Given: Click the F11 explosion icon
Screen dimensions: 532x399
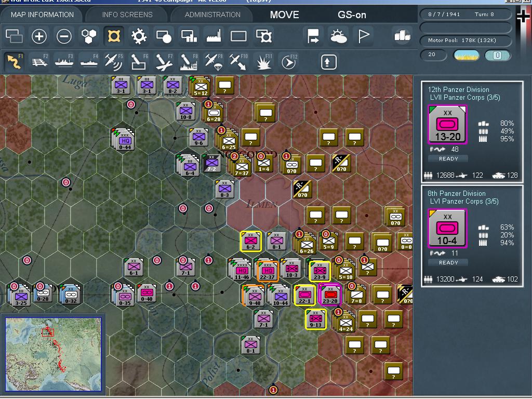Looking at the screenshot, I should (x=263, y=62).
